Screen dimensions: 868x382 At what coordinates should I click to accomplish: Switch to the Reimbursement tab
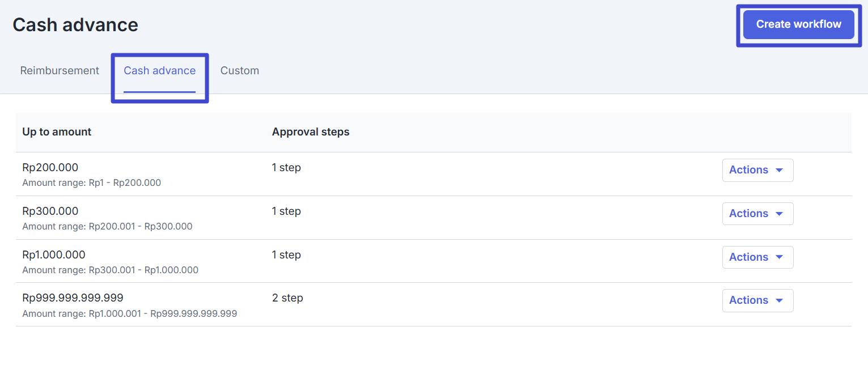point(60,71)
